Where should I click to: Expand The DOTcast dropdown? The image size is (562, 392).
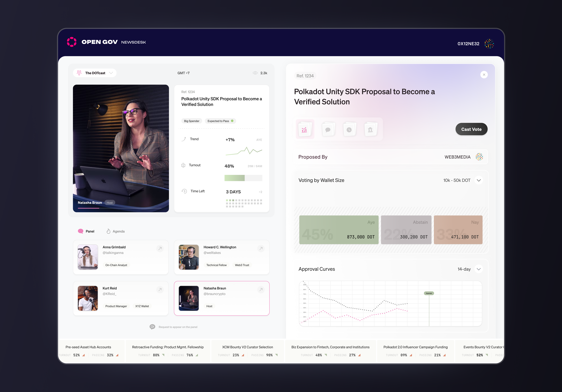pos(111,73)
